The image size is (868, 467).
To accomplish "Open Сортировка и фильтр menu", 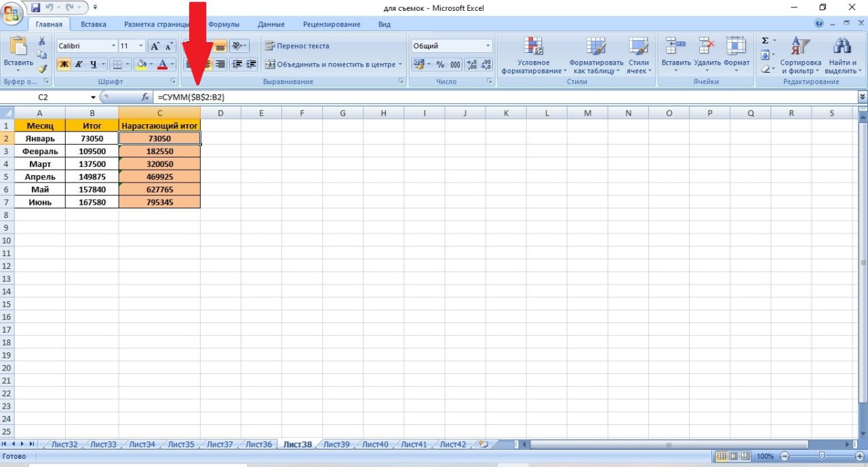I will [x=800, y=55].
